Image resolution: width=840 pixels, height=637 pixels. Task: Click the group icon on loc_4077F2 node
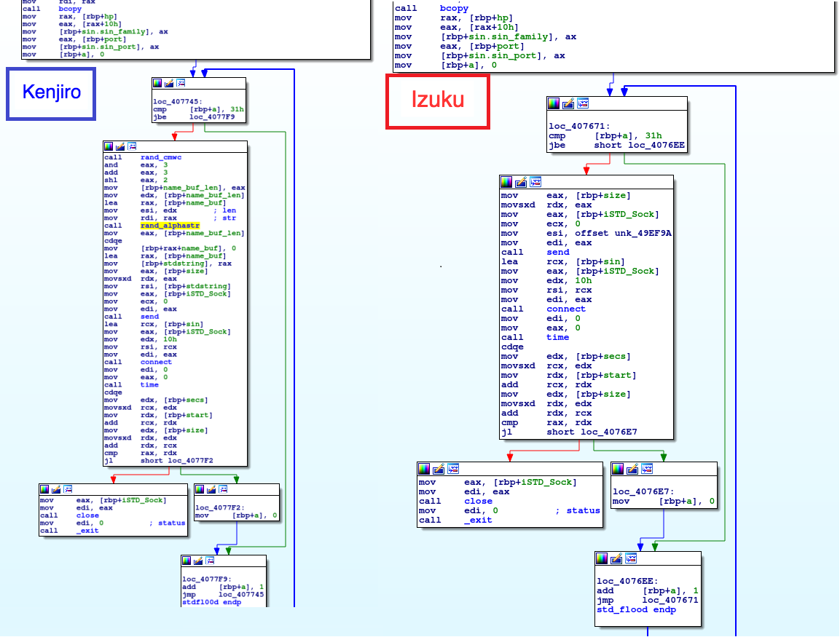(223, 489)
